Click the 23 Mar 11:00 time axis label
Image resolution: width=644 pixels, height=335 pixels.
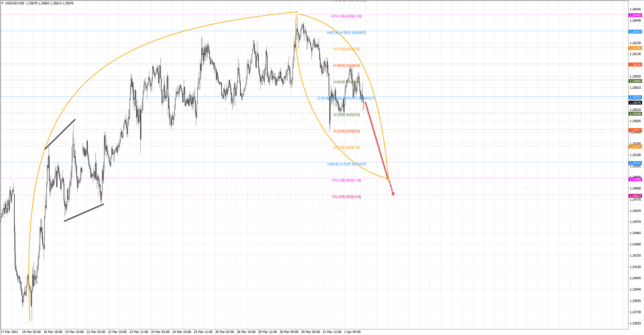tap(139, 332)
